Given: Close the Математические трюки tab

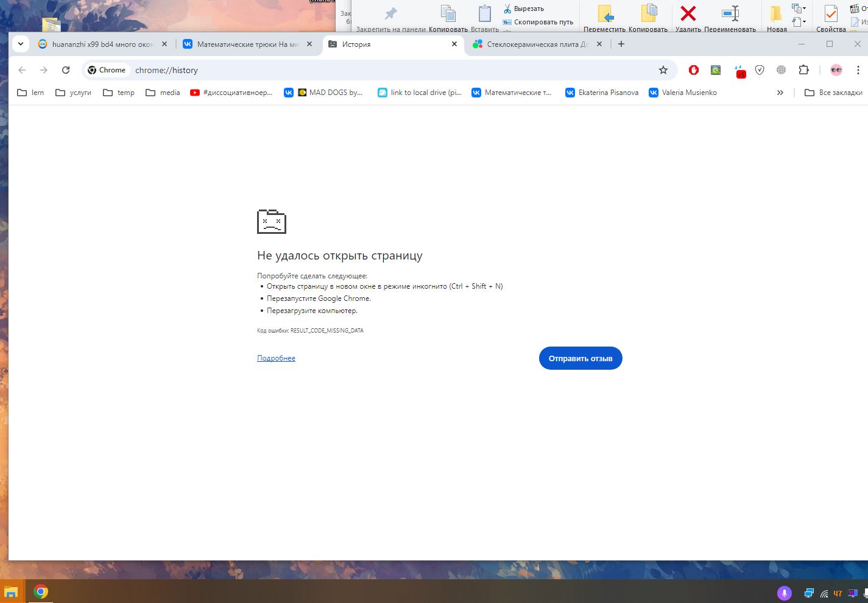Looking at the screenshot, I should (x=309, y=44).
